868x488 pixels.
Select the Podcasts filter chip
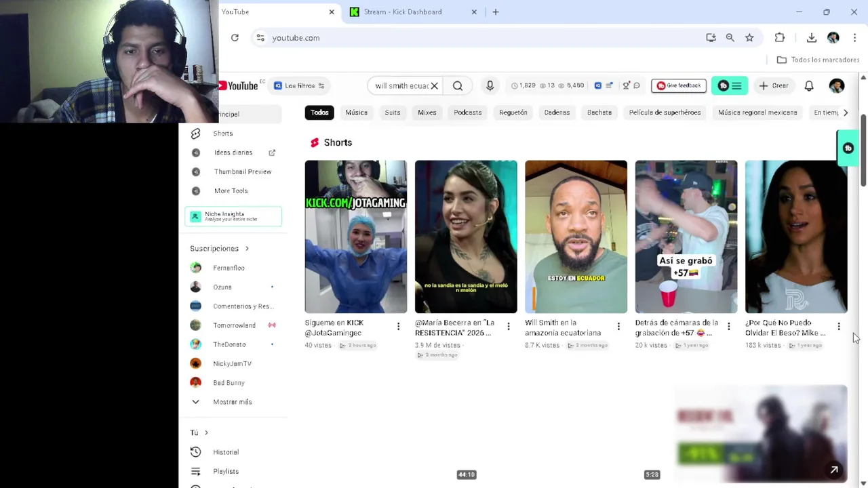coord(468,113)
